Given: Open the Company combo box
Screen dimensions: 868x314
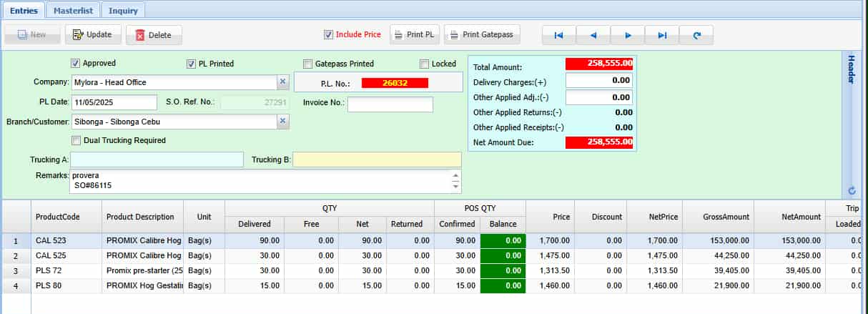Looking at the screenshot, I should click(x=173, y=82).
